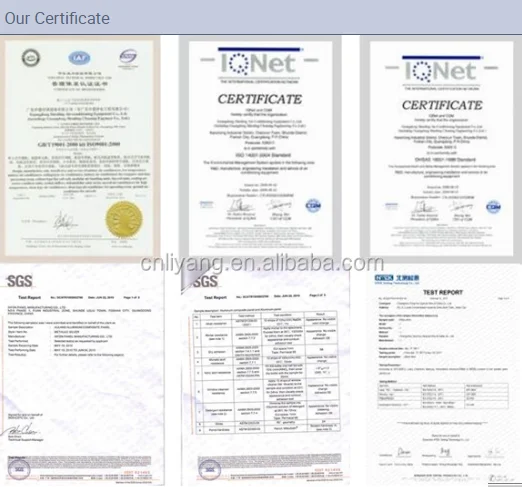Click the CQM round badge on right certificate
Viewport: 522px width, 487px height.
[x=493, y=207]
